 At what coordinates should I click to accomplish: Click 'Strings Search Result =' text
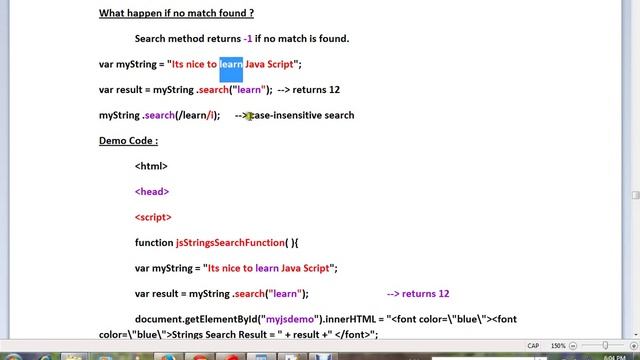point(223,335)
